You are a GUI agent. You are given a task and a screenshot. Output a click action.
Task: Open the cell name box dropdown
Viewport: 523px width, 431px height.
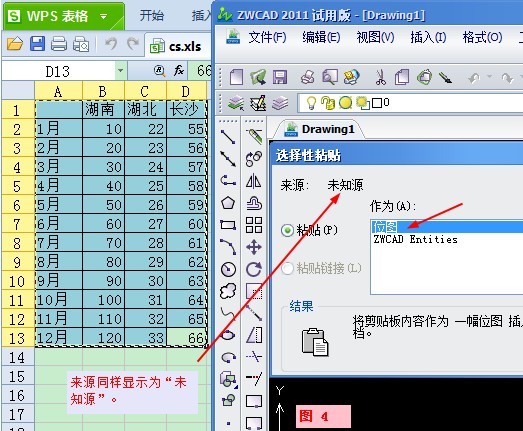coord(120,71)
